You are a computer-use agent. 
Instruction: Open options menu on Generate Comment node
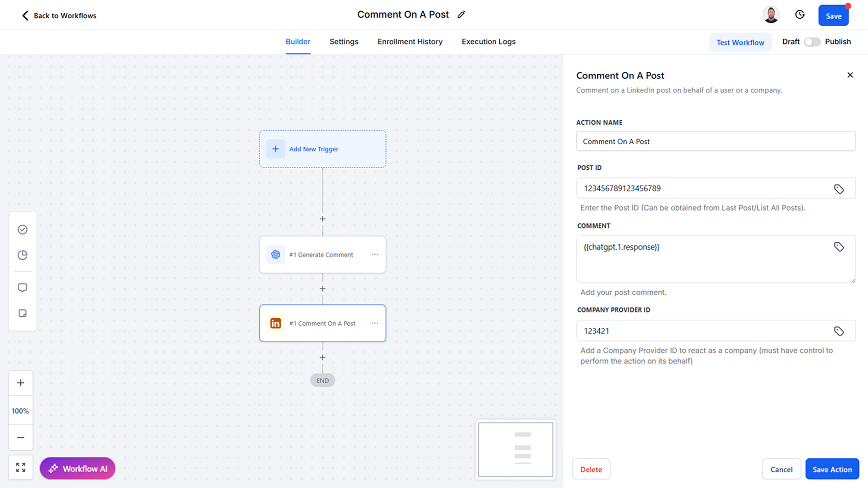point(375,254)
